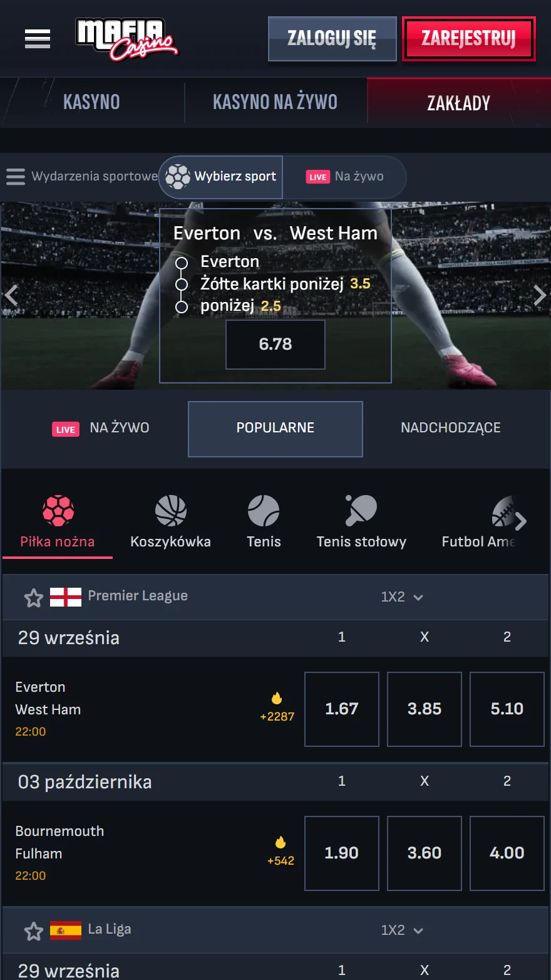Open the Mafia Casino logo home
This screenshot has height=980, width=551.
click(x=126, y=39)
